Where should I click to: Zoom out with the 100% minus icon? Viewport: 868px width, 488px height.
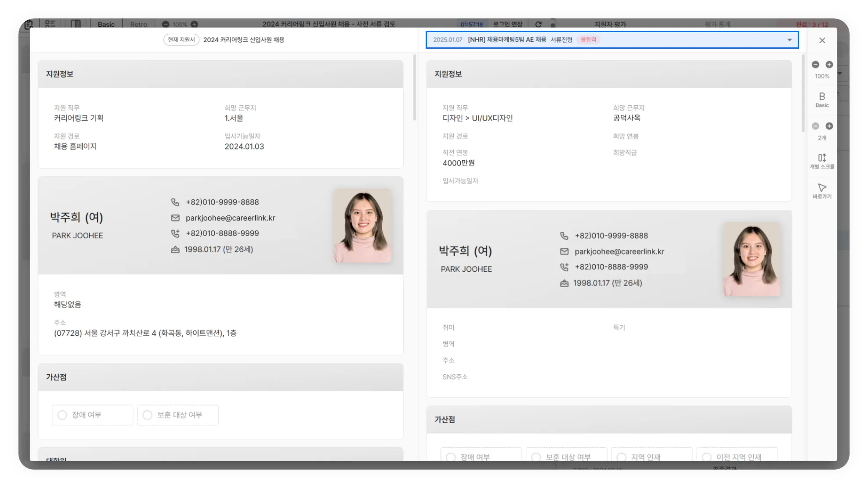click(815, 65)
